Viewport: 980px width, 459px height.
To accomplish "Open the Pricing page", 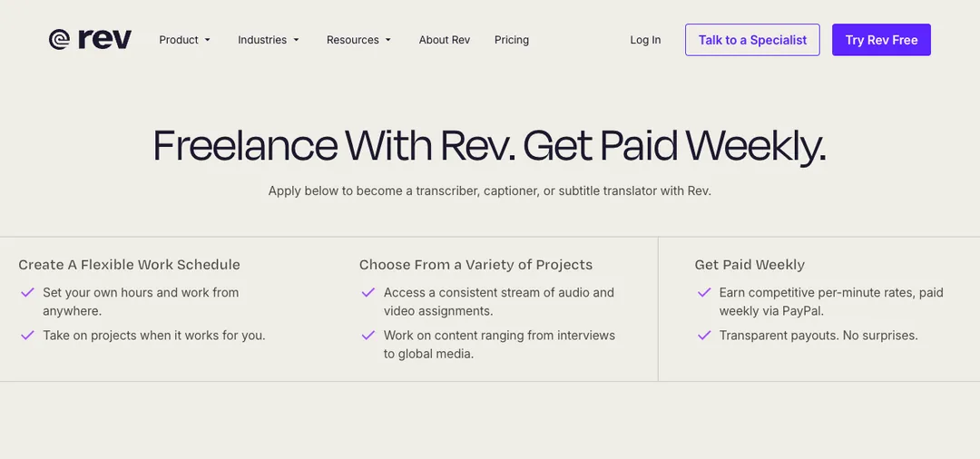I will point(511,40).
